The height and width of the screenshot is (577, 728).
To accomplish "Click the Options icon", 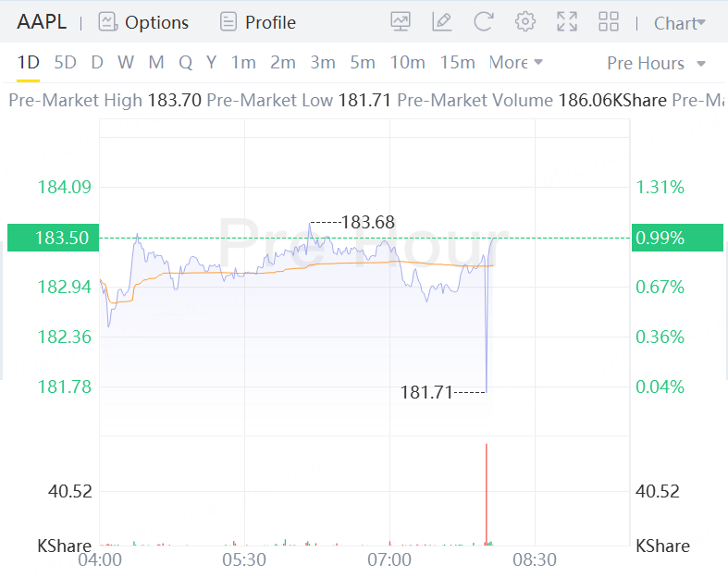I will [108, 22].
